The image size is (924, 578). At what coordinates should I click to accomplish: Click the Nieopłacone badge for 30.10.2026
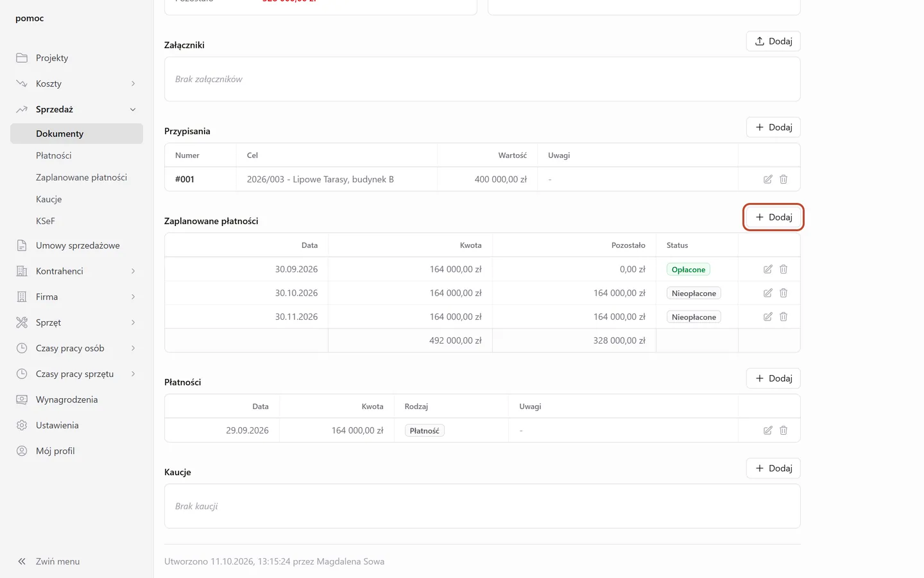pos(694,293)
